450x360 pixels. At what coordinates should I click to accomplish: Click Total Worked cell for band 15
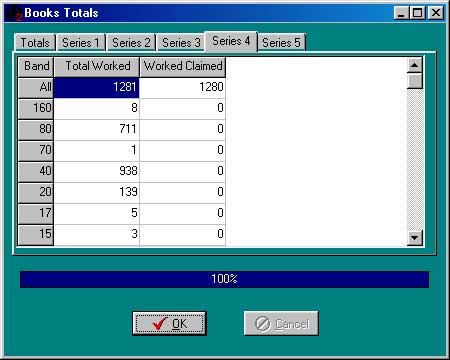pos(97,235)
